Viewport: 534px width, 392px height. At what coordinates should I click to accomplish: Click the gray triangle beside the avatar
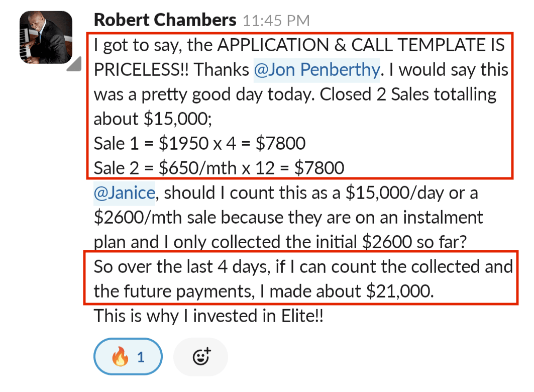point(74,64)
